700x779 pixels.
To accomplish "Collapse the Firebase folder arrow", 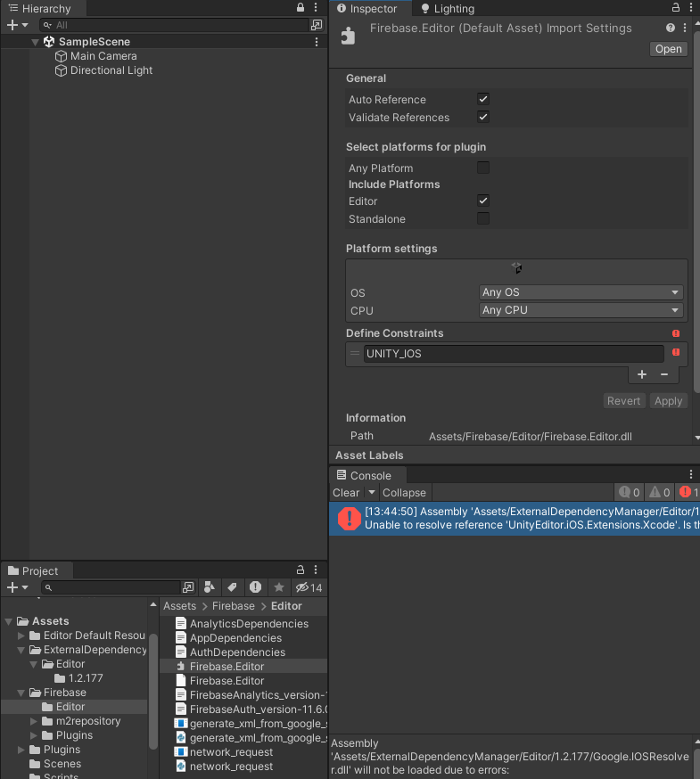I will 21,693.
